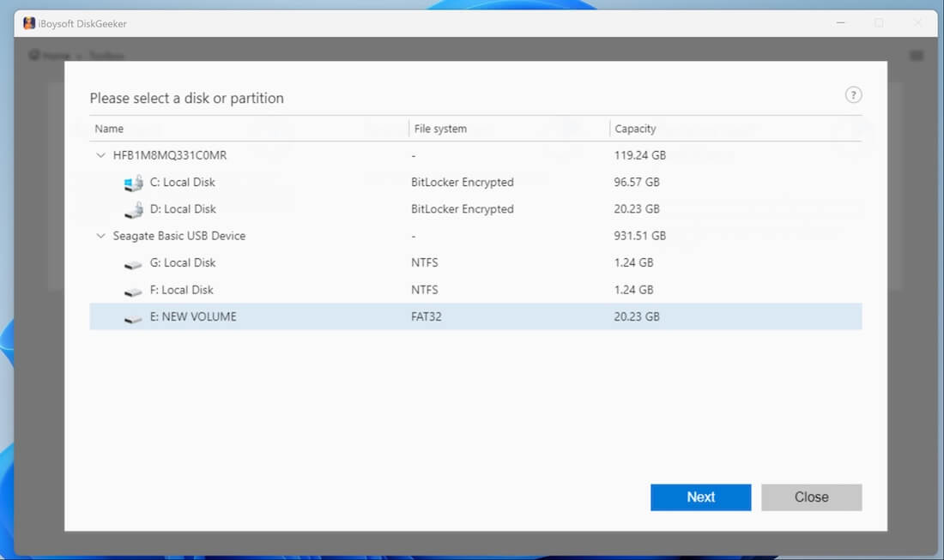The image size is (944, 560).
Task: Click the Next button
Action: point(701,497)
